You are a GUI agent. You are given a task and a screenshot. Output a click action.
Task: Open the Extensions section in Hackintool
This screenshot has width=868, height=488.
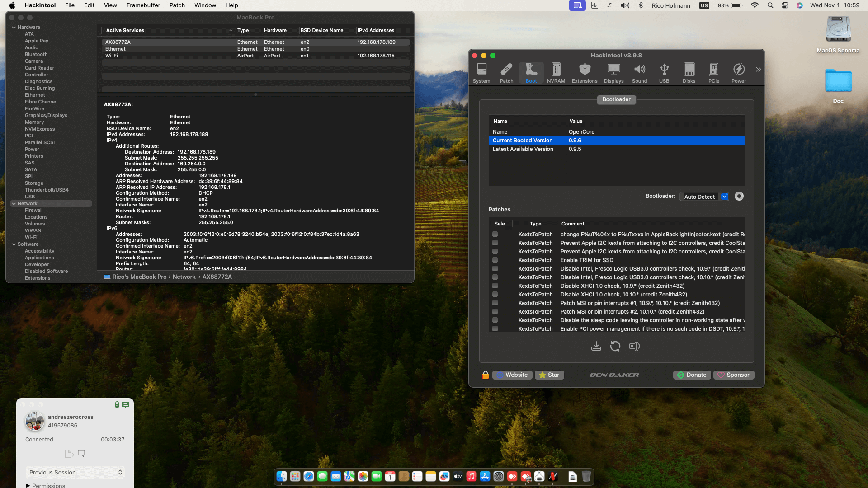coord(585,73)
